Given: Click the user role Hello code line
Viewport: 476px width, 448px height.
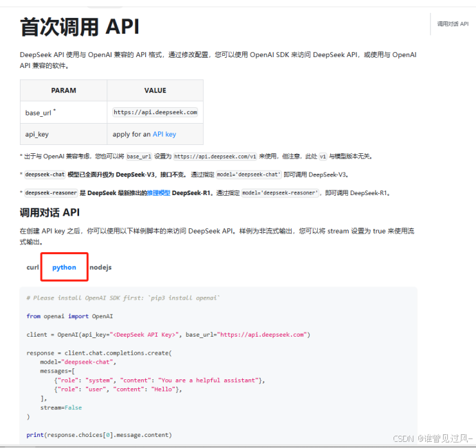Looking at the screenshot, I should click(118, 390).
